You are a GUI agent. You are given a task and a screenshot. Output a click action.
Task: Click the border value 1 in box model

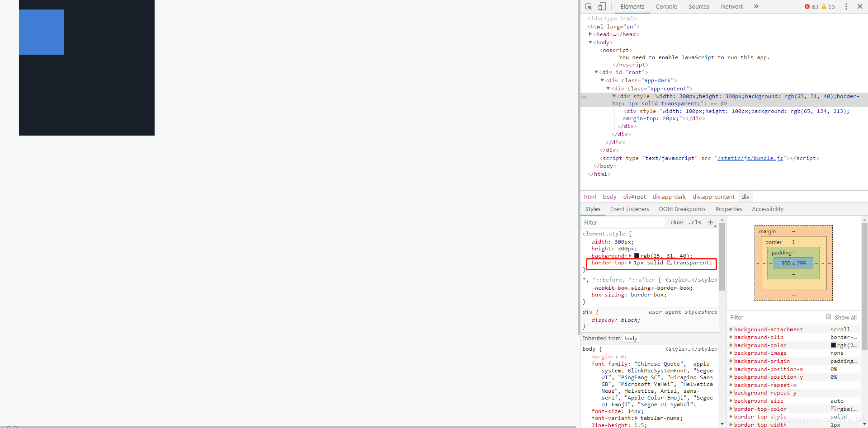pyautogui.click(x=793, y=242)
